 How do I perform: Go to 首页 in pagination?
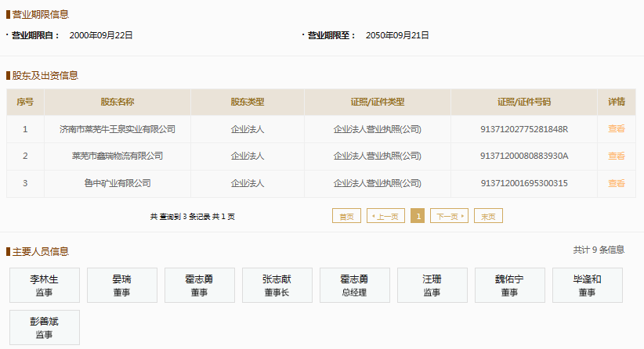346,216
